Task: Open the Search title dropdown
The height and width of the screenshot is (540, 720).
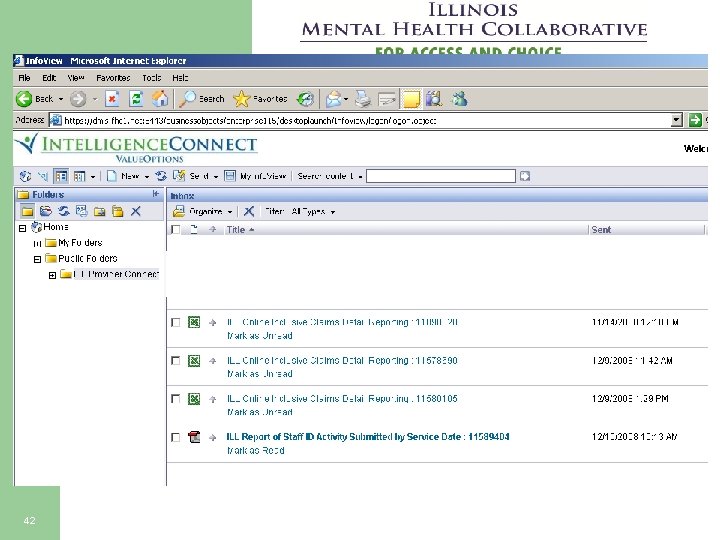Action: coord(360,176)
